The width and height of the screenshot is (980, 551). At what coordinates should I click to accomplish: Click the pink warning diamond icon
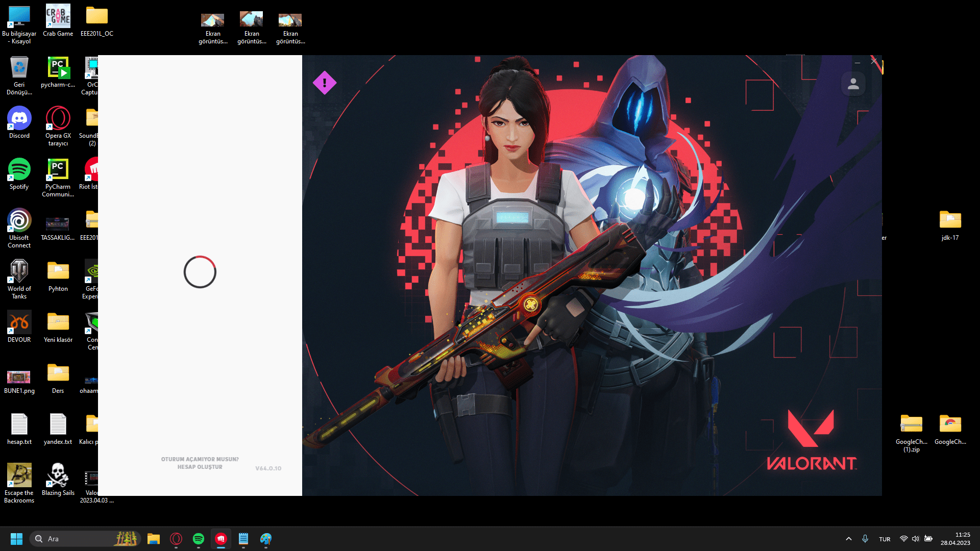(325, 83)
